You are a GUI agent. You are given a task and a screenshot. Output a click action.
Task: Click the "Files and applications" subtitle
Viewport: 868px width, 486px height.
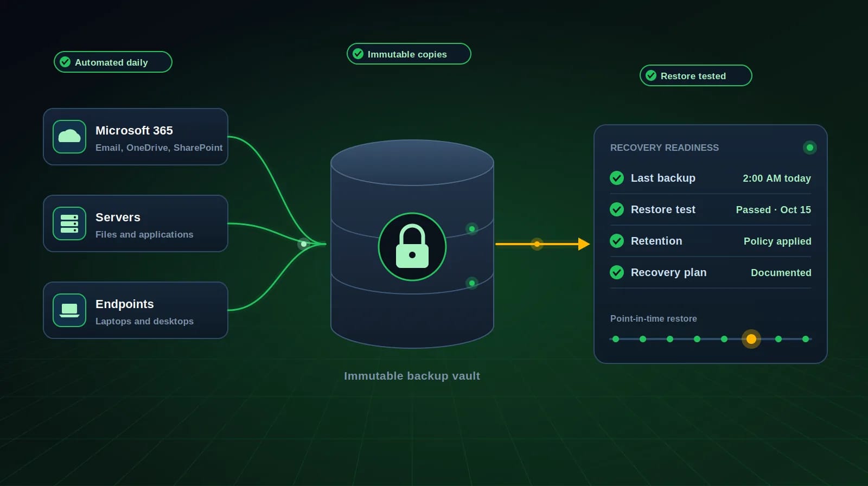(144, 234)
